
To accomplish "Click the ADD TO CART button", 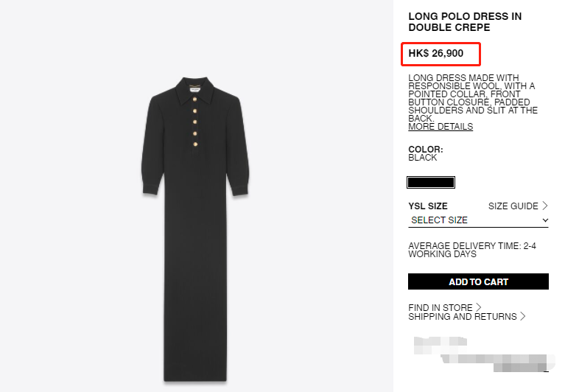I will (x=478, y=281).
